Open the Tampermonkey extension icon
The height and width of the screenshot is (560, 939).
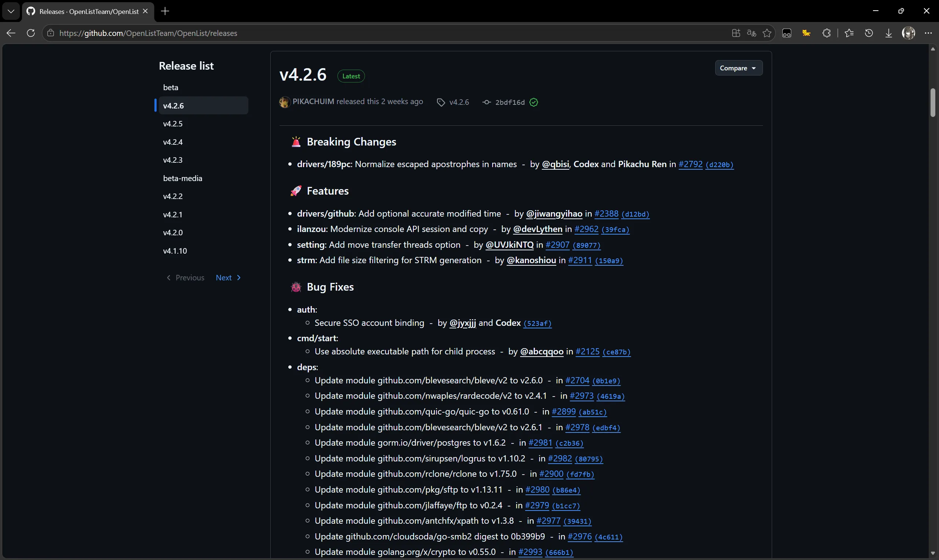(786, 33)
